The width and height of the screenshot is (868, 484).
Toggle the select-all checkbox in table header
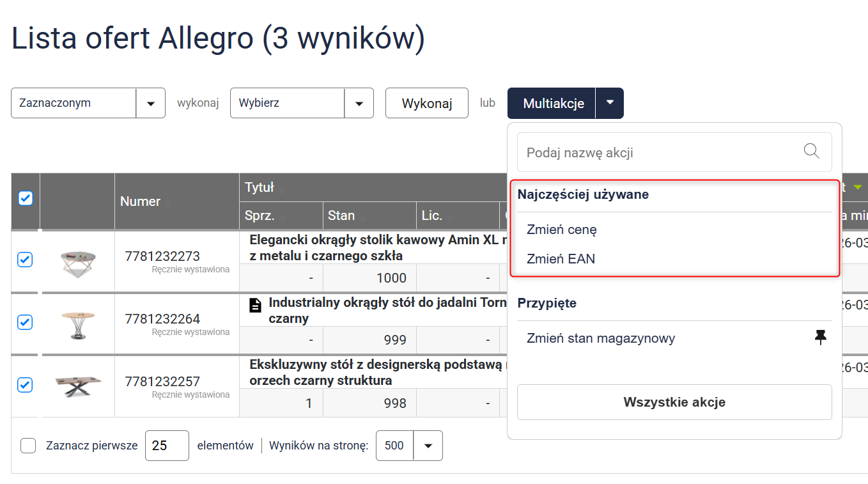[x=25, y=198]
